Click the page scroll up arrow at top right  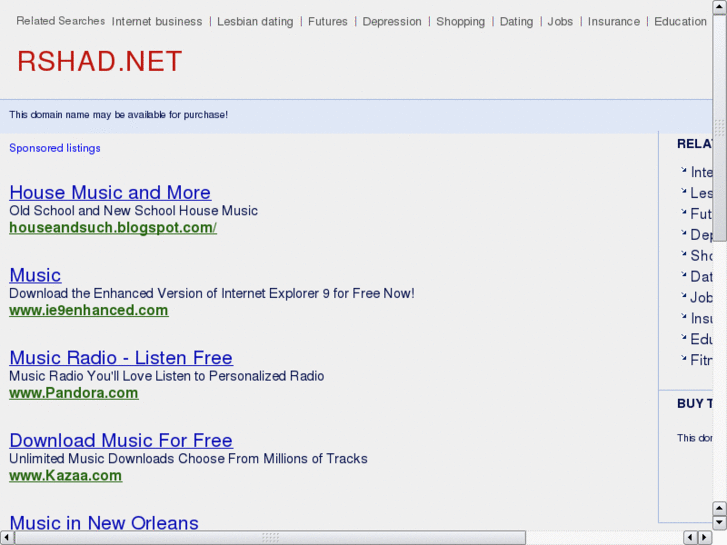(x=719, y=7)
